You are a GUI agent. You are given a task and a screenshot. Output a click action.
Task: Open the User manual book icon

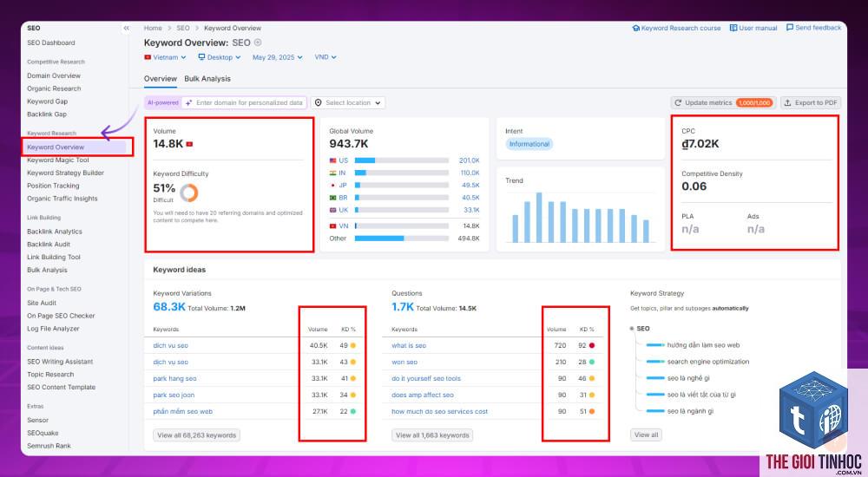[x=733, y=28]
